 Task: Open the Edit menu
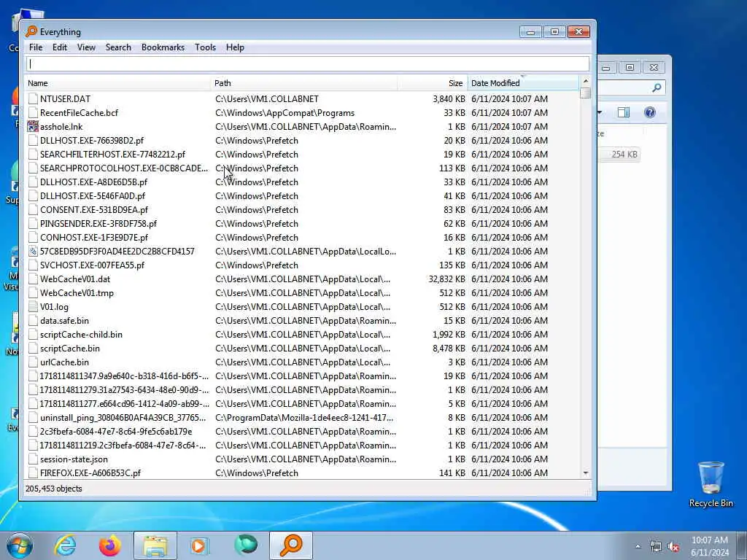click(60, 47)
